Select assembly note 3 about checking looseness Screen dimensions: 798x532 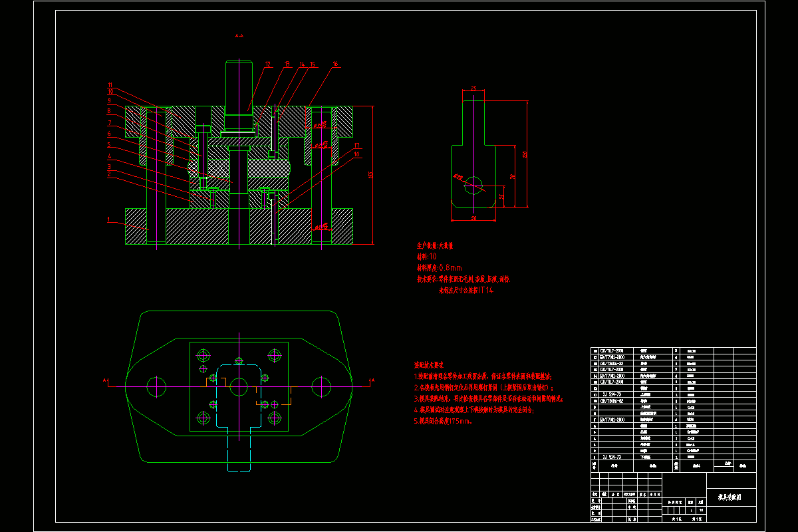(489, 399)
